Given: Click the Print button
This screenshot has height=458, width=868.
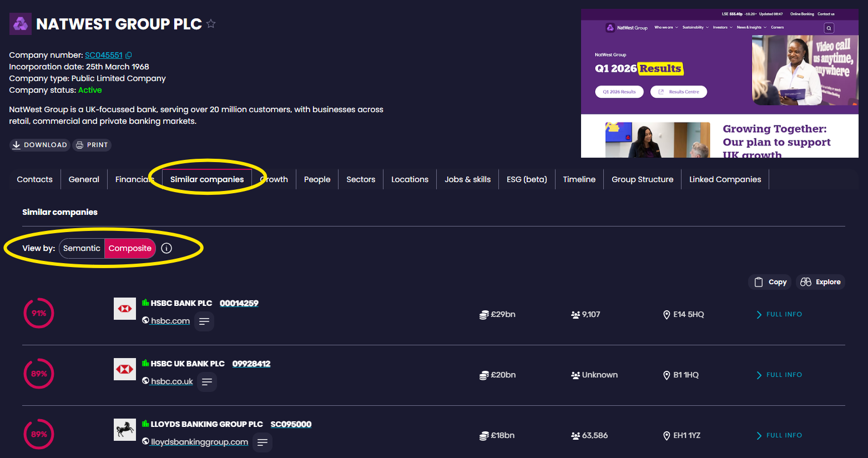Looking at the screenshot, I should pos(92,145).
